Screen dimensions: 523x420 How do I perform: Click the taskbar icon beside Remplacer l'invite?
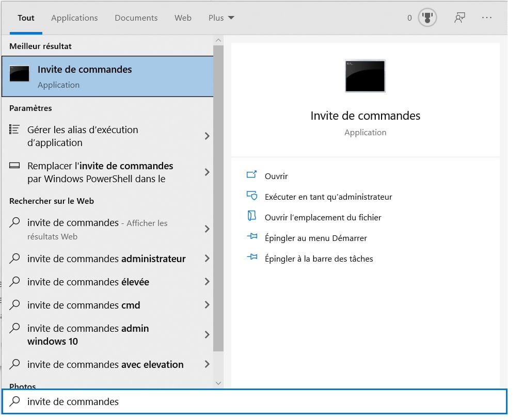(x=14, y=165)
